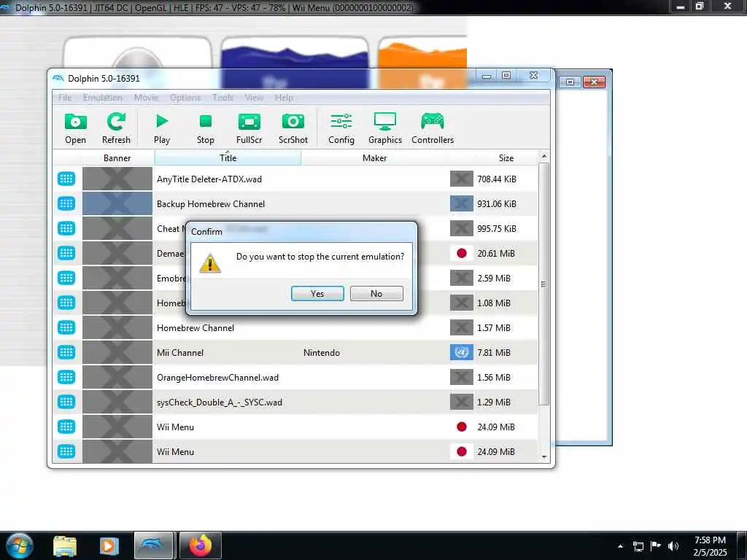Open File Explorer from the taskbar
Image resolution: width=747 pixels, height=560 pixels.
pos(65,545)
